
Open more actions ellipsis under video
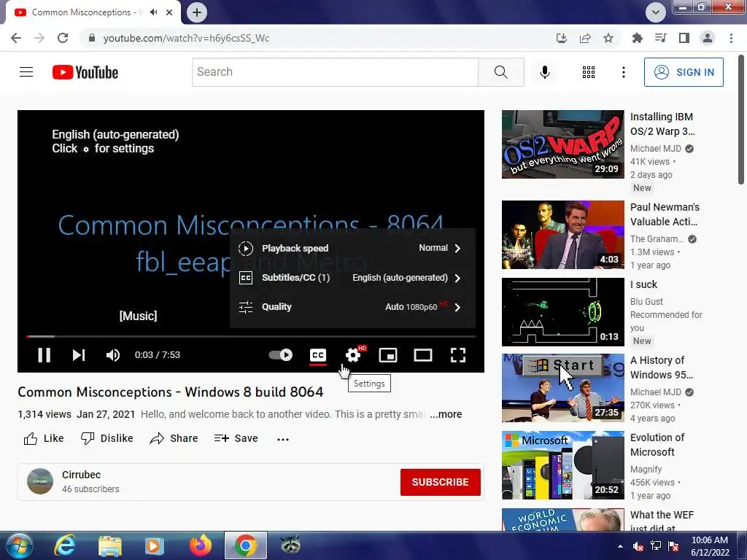tap(283, 439)
